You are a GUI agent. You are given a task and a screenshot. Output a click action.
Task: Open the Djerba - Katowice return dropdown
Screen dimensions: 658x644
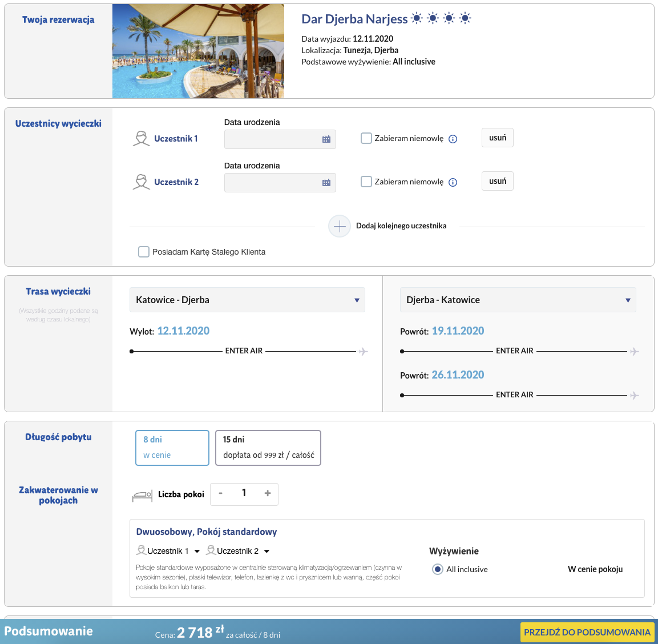(x=518, y=300)
